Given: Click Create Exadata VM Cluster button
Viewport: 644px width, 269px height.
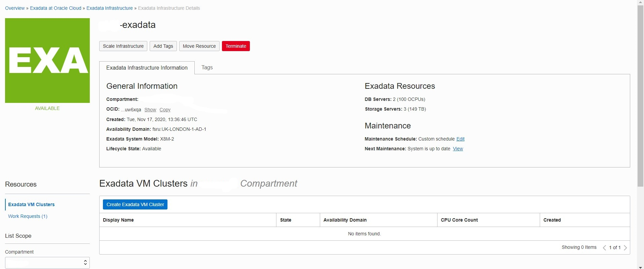Looking at the screenshot, I should coord(135,204).
